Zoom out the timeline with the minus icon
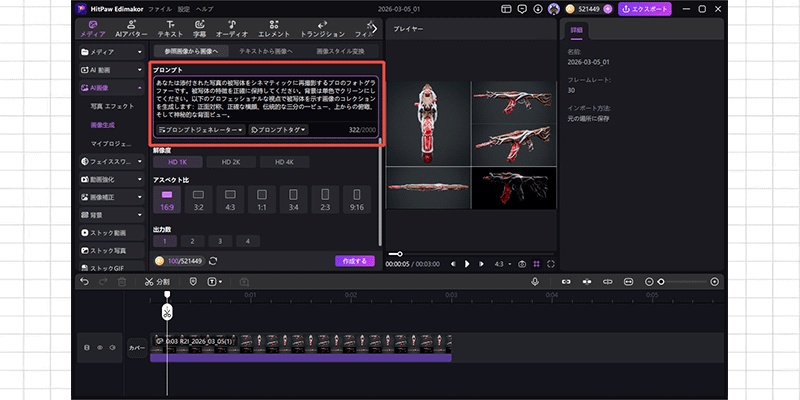The image size is (800, 400). (649, 282)
